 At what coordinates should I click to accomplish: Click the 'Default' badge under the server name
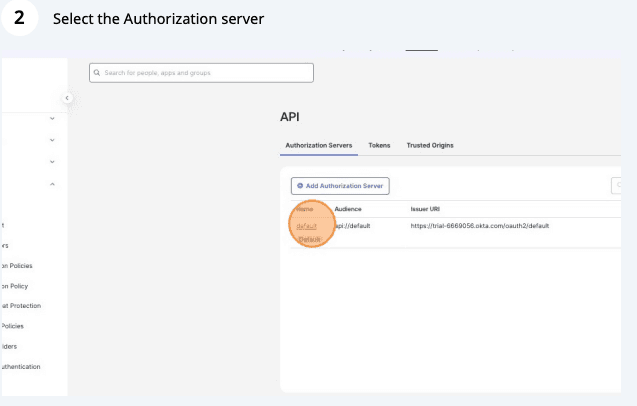[x=310, y=239]
